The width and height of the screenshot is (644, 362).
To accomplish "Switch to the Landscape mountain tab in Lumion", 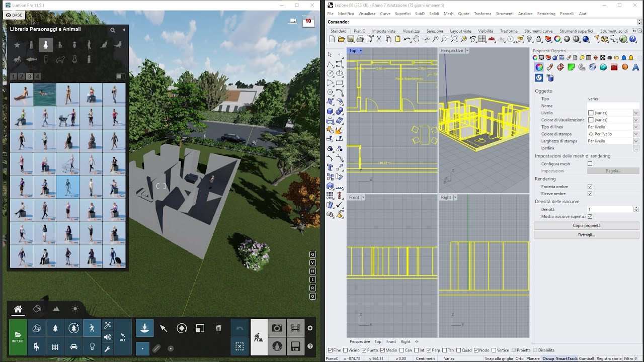I will pyautogui.click(x=56, y=309).
